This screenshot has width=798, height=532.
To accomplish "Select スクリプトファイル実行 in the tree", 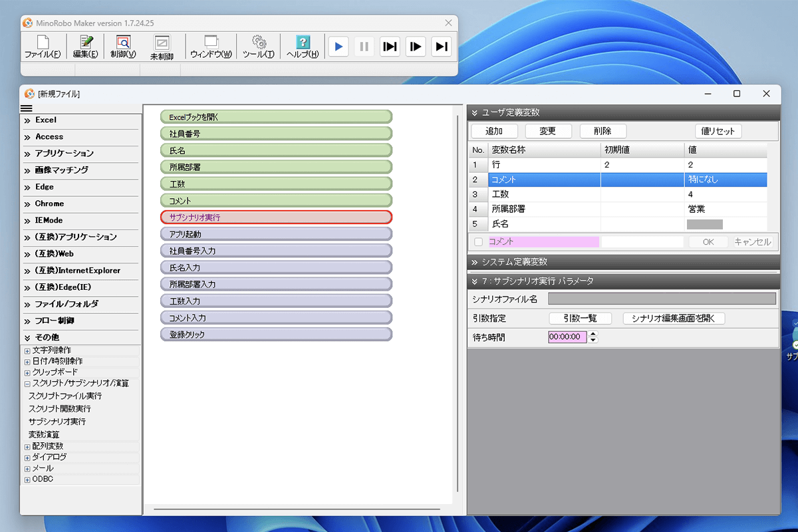I will click(x=65, y=396).
